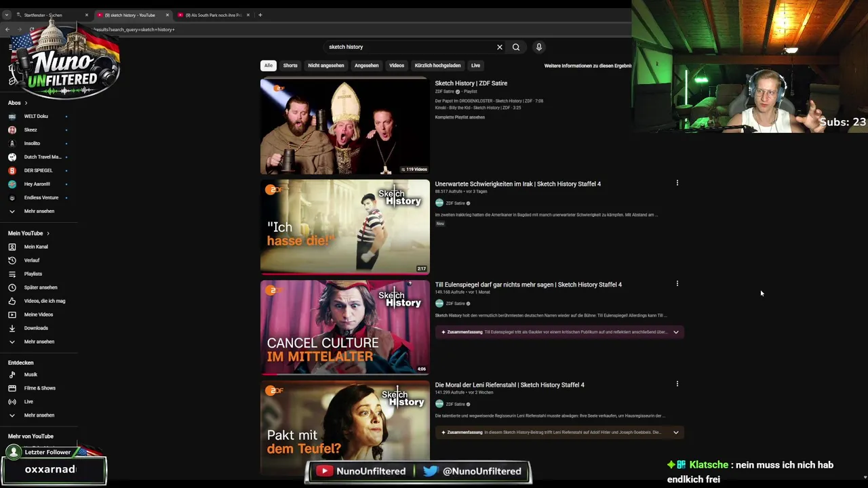Open the Mein YouTube section chevron
The image size is (868, 488).
[47, 233]
